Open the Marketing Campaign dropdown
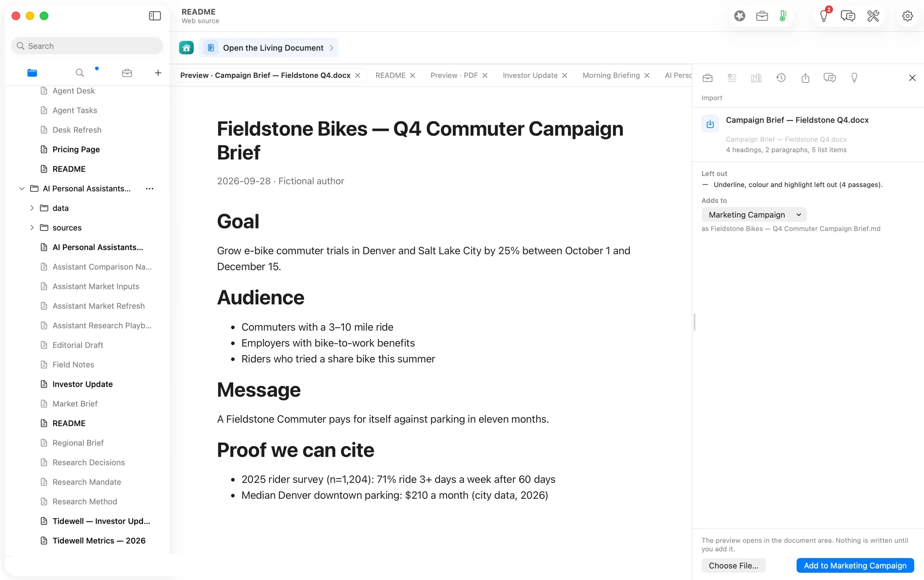924x580 pixels. click(754, 215)
